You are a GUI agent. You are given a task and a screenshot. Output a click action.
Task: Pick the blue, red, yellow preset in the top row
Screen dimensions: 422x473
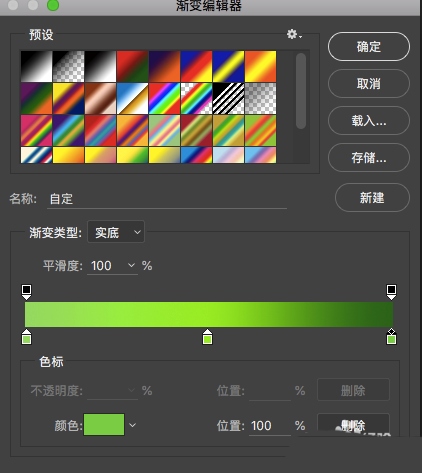196,66
